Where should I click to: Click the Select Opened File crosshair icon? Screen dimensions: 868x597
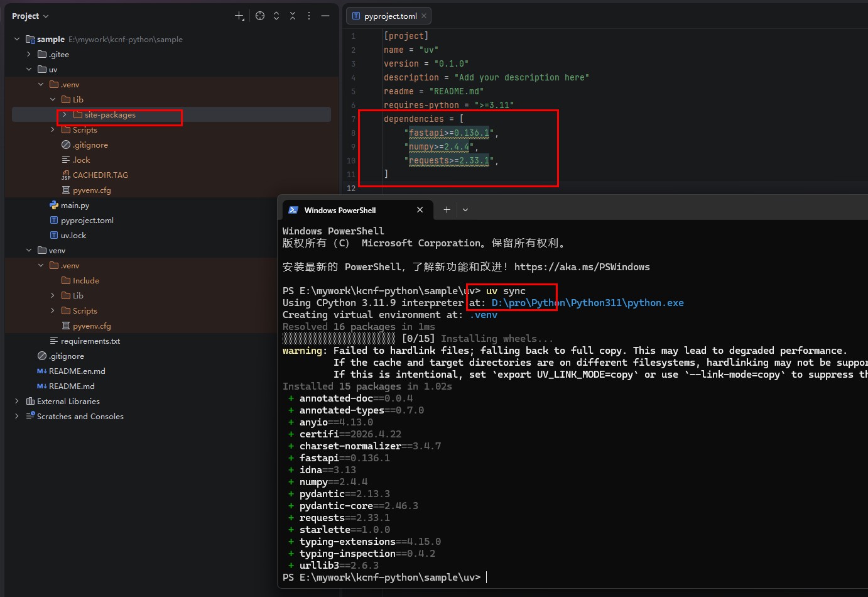click(x=260, y=16)
